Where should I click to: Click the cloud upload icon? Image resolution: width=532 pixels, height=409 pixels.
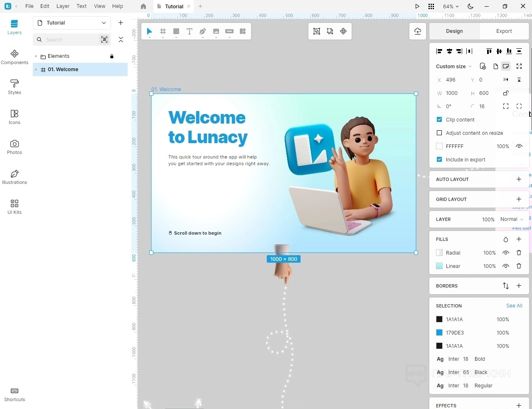coord(418,31)
